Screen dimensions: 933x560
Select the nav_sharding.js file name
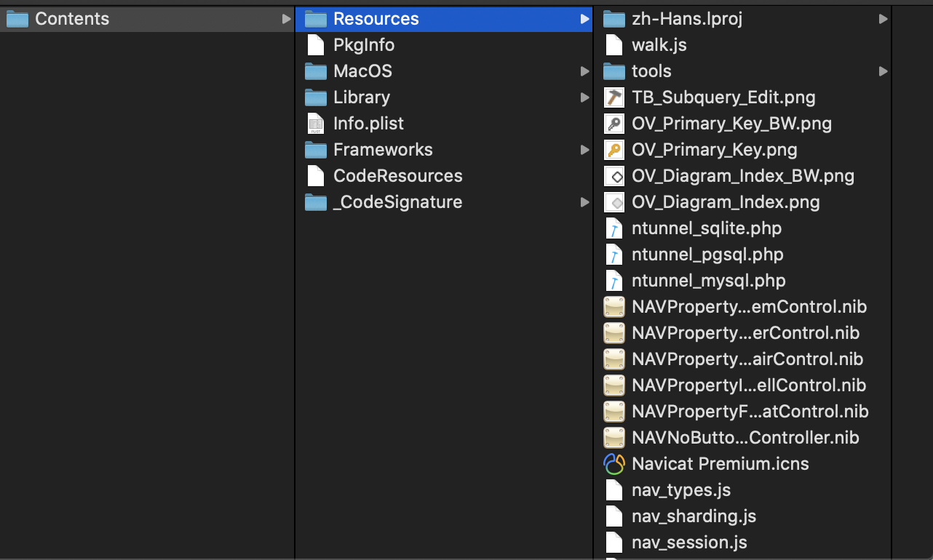click(x=694, y=516)
